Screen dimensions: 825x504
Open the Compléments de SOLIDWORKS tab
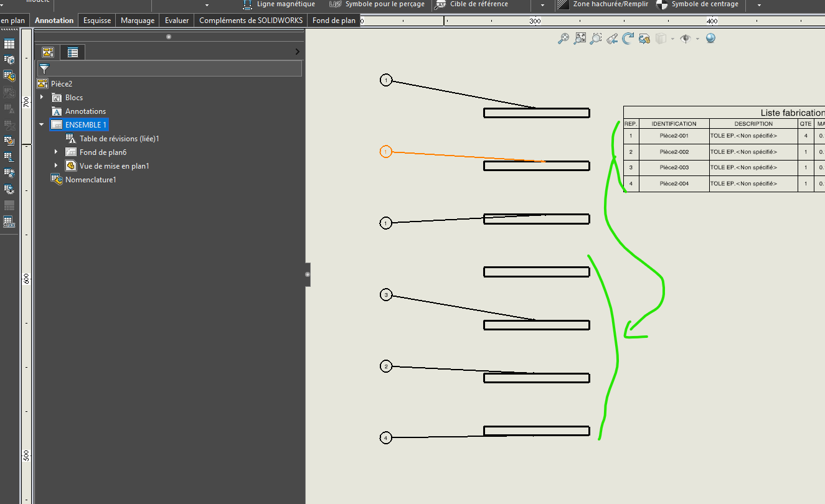click(250, 21)
